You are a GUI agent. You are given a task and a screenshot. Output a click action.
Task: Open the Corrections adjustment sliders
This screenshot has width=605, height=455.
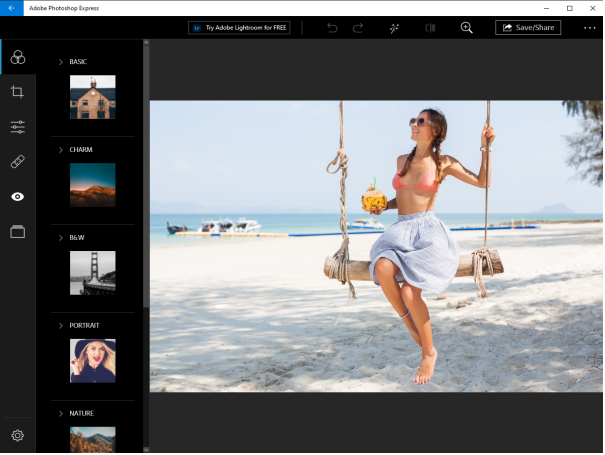click(17, 127)
